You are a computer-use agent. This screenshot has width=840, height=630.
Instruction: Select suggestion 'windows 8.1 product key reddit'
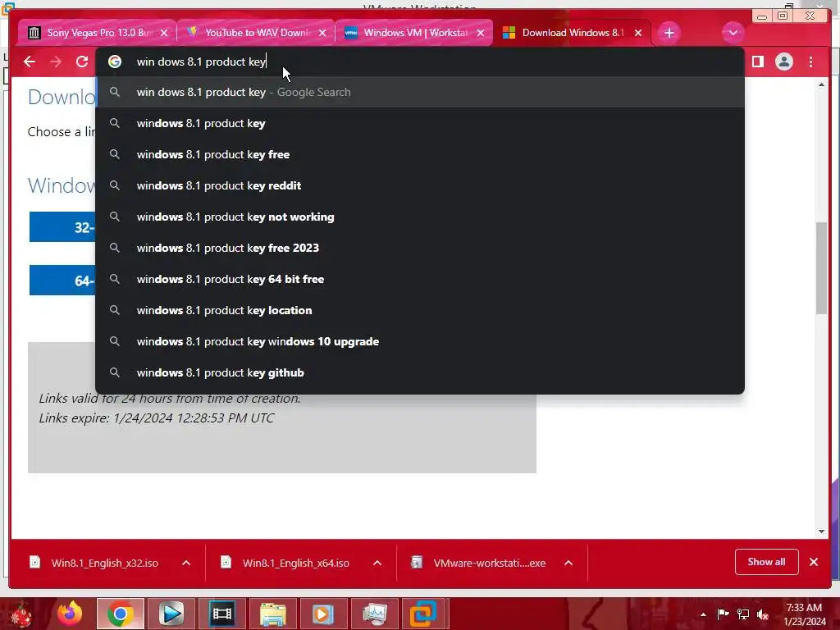420,185
